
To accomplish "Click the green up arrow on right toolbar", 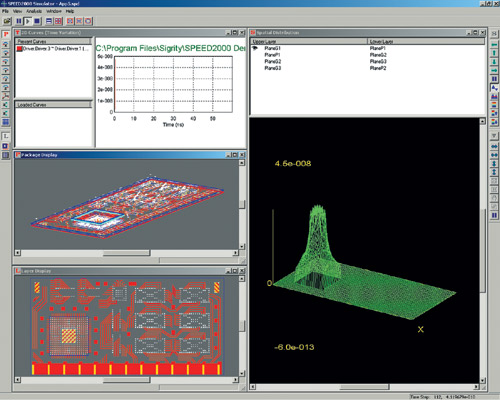I will tap(494, 53).
